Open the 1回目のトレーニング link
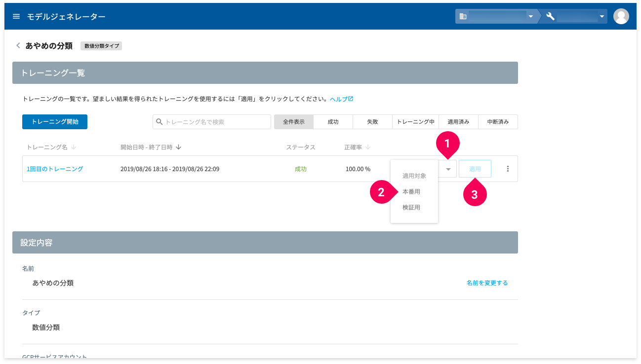The width and height of the screenshot is (641, 364). click(55, 169)
